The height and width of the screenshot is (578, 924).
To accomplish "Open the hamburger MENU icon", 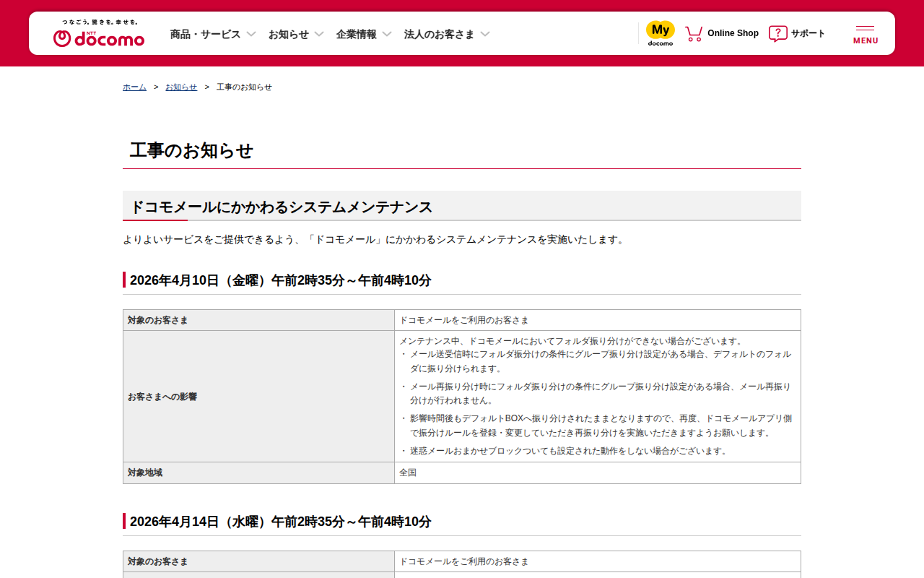I will pyautogui.click(x=866, y=34).
